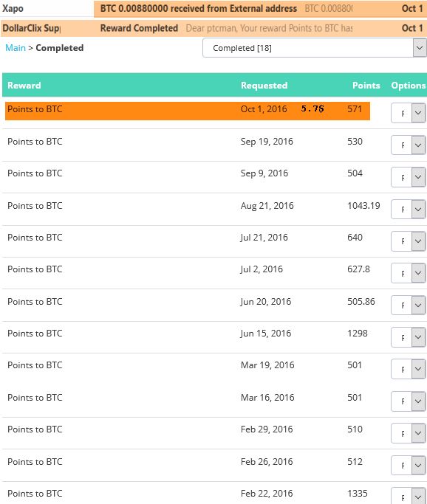Click the Options column header

(409, 85)
